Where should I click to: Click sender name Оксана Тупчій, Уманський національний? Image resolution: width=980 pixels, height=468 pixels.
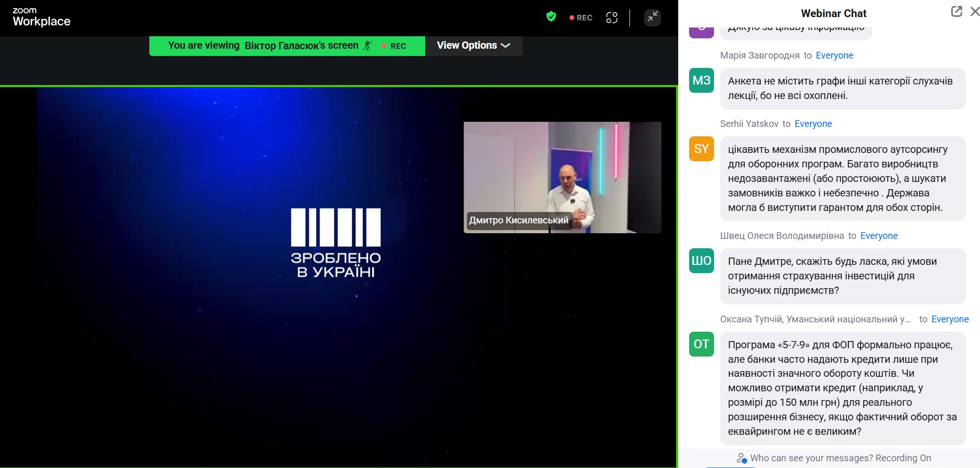[815, 319]
